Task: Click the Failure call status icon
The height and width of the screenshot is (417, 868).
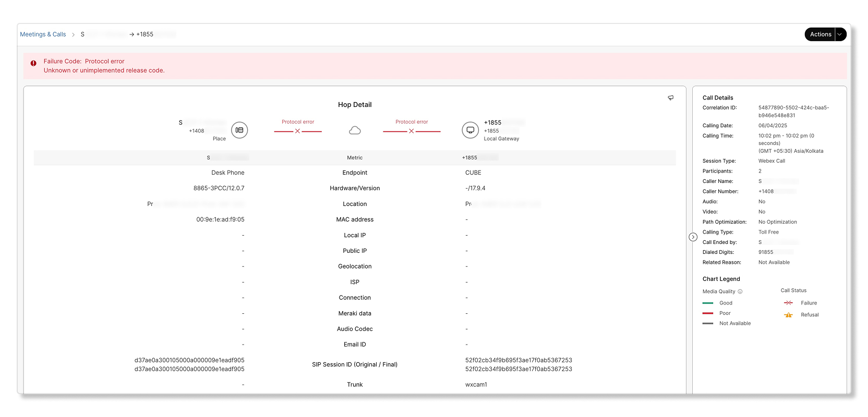Action: [788, 303]
